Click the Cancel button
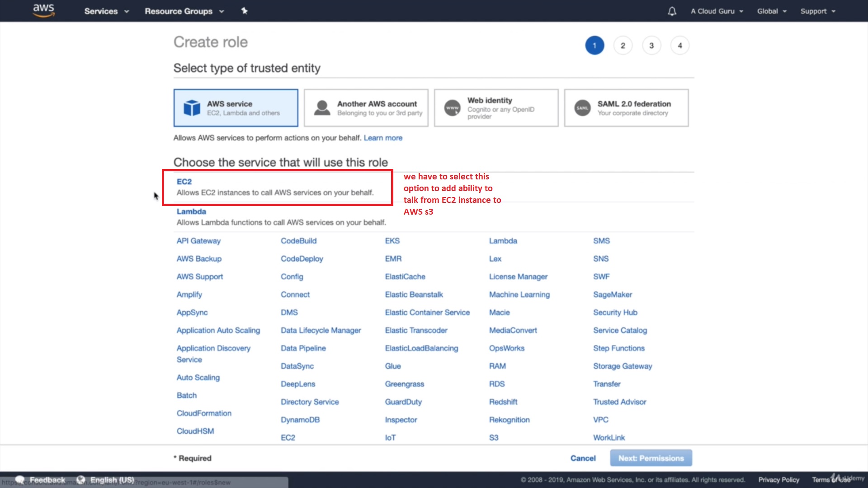The width and height of the screenshot is (868, 488). click(583, 458)
